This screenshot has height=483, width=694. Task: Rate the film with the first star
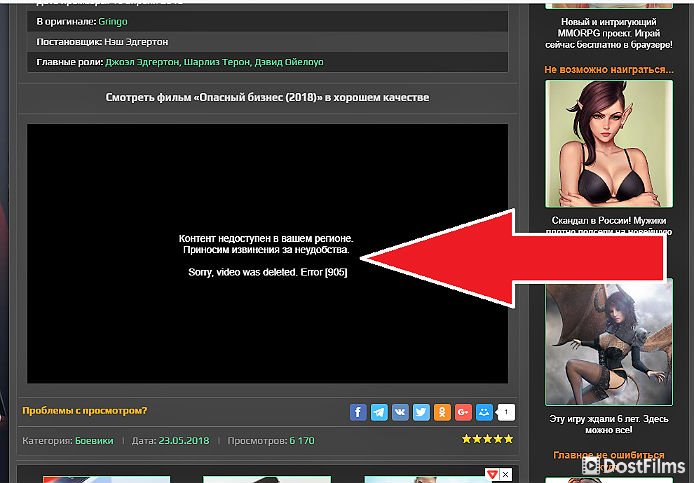click(467, 439)
